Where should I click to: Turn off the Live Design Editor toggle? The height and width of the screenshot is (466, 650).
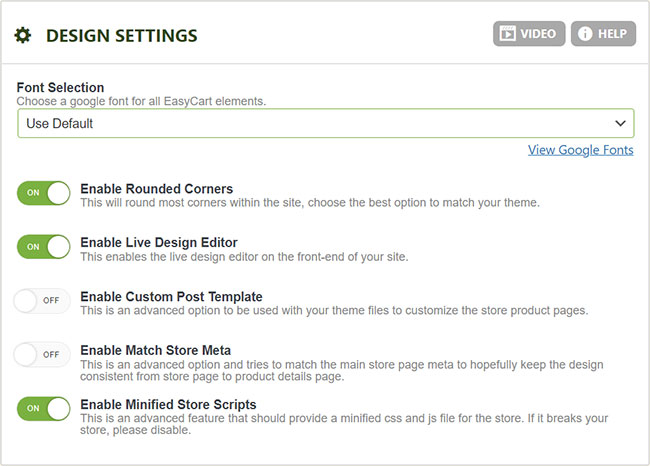[x=44, y=246]
